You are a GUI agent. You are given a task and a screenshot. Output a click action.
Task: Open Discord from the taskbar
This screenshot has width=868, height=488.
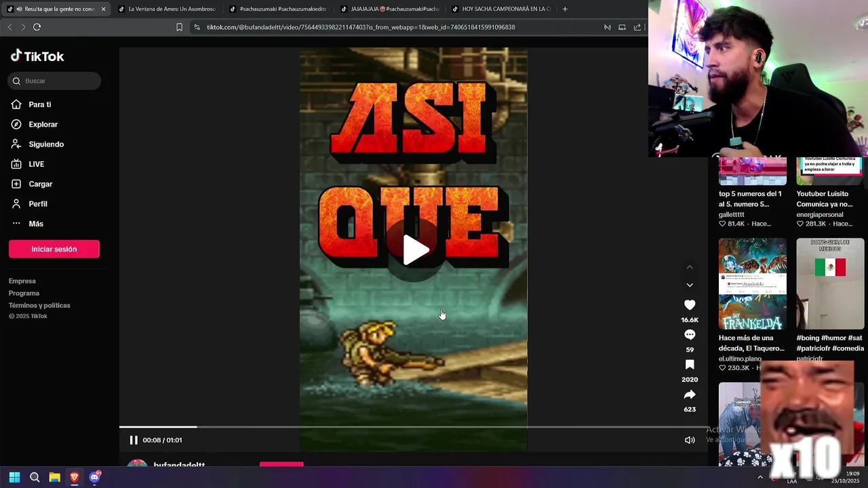click(x=95, y=477)
